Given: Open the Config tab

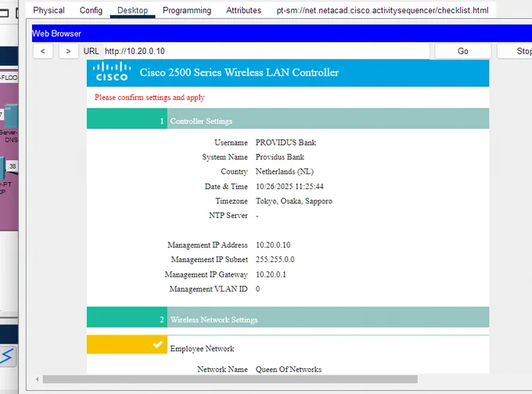Looking at the screenshot, I should point(91,10).
